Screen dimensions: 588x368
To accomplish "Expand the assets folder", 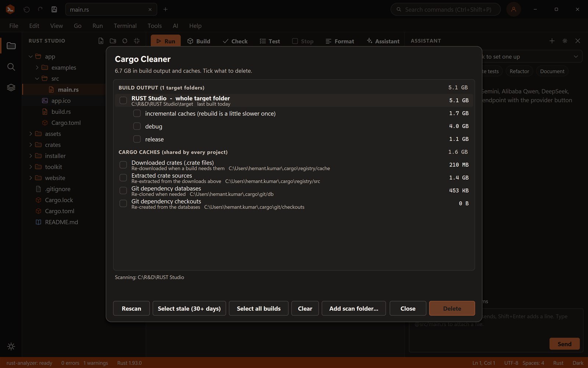I will click(x=31, y=134).
